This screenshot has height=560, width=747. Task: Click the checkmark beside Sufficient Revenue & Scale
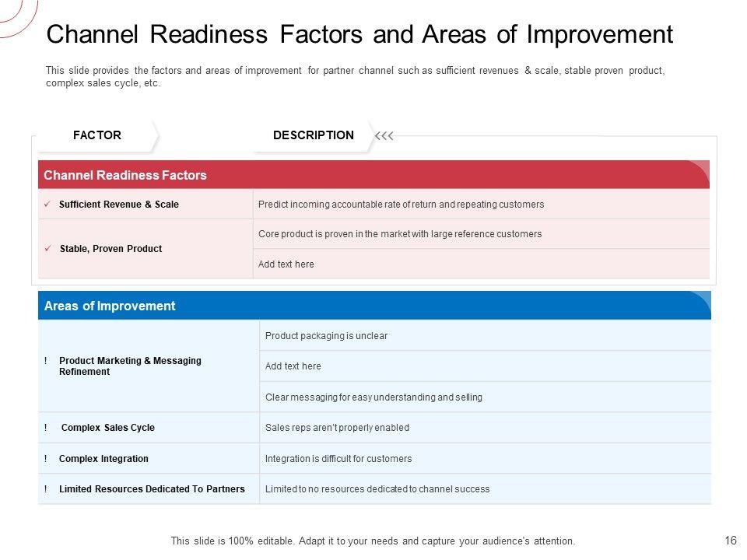(x=47, y=205)
